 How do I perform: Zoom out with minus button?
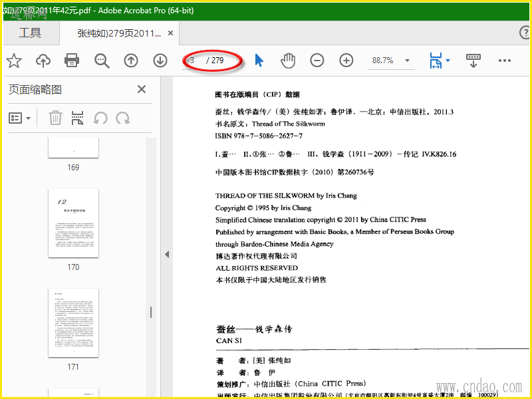317,61
